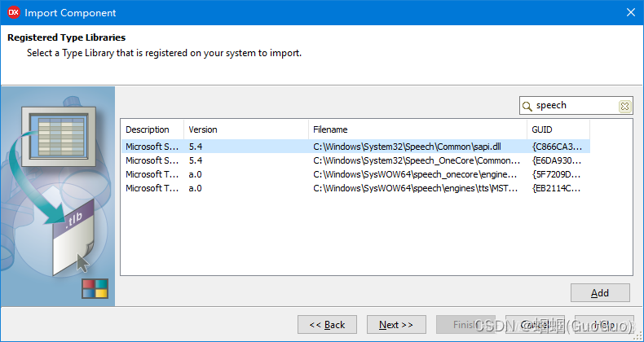Screen dimensions: 644x342
Task: Sort by the Filename column header
Action: (417, 129)
